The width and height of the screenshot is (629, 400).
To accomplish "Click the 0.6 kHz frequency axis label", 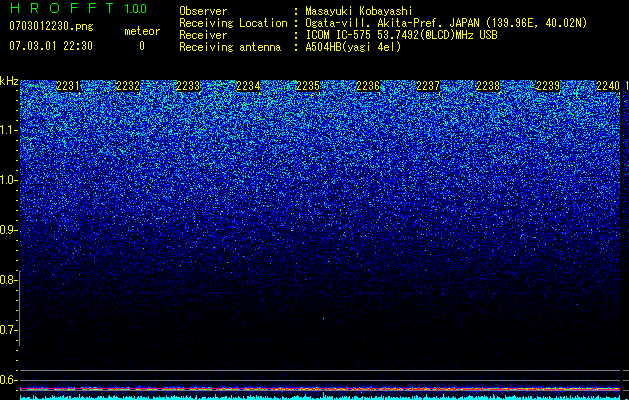I will pos(8,380).
